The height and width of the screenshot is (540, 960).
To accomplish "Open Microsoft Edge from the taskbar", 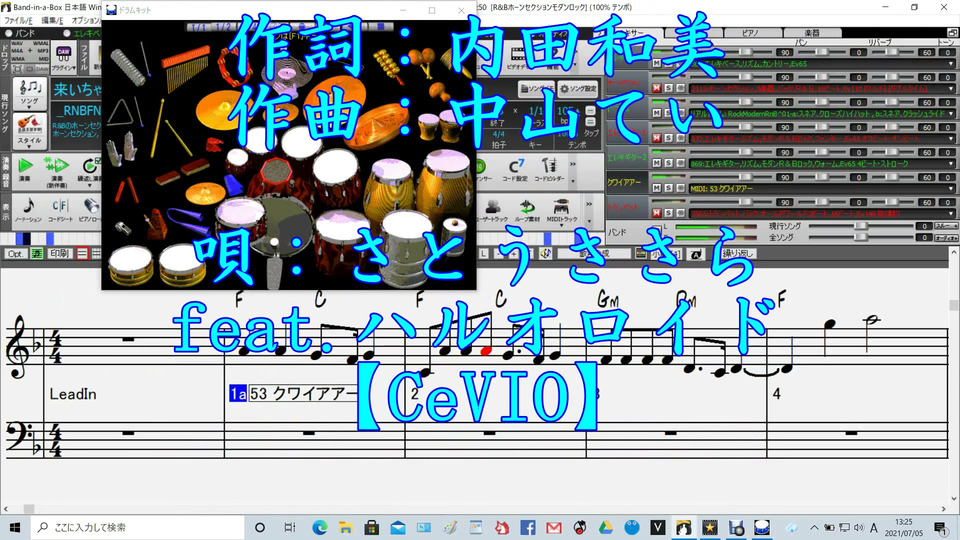I will [x=320, y=527].
